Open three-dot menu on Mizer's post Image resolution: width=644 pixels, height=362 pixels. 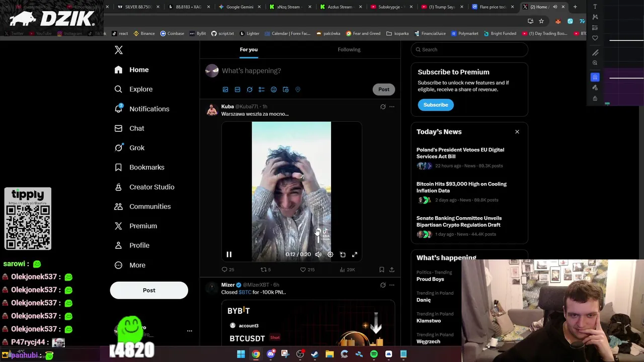392,285
